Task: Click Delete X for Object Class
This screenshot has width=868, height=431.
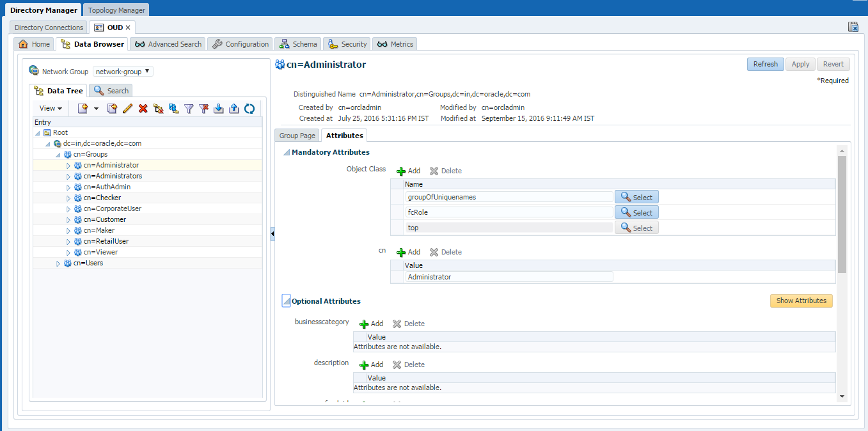Action: pyautogui.click(x=445, y=171)
